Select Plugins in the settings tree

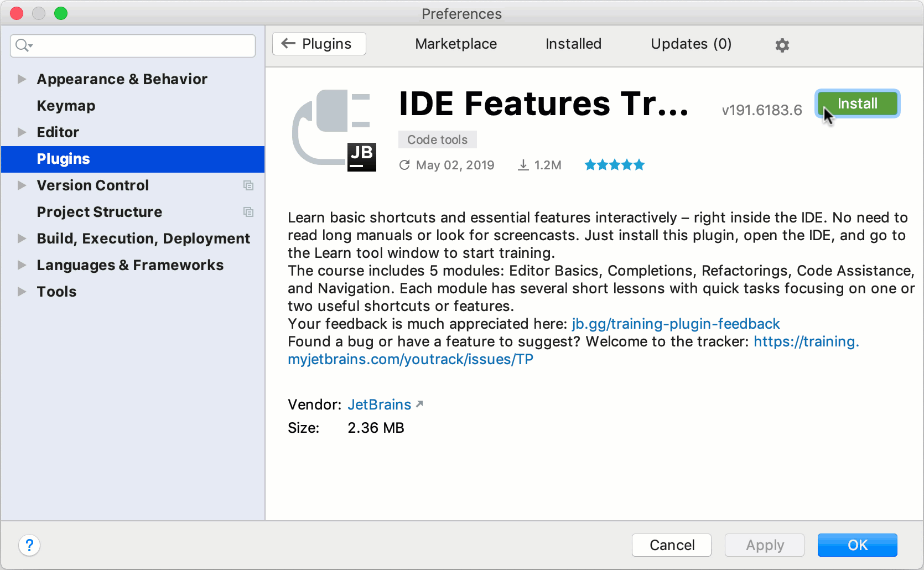[133, 159]
